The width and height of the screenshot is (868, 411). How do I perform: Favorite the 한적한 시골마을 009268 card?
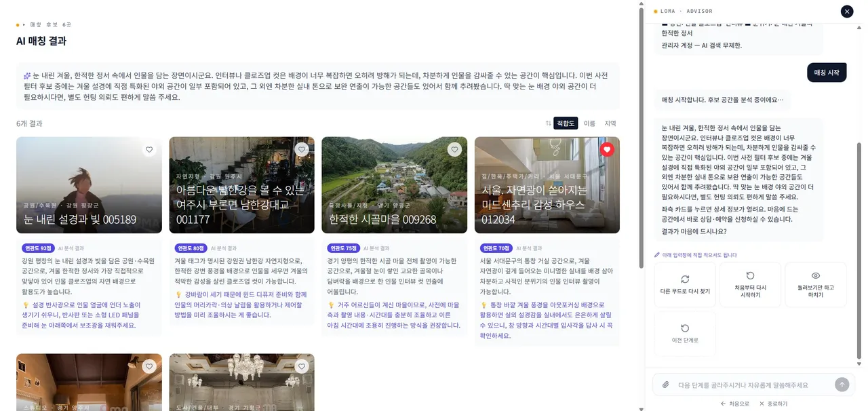coord(454,149)
